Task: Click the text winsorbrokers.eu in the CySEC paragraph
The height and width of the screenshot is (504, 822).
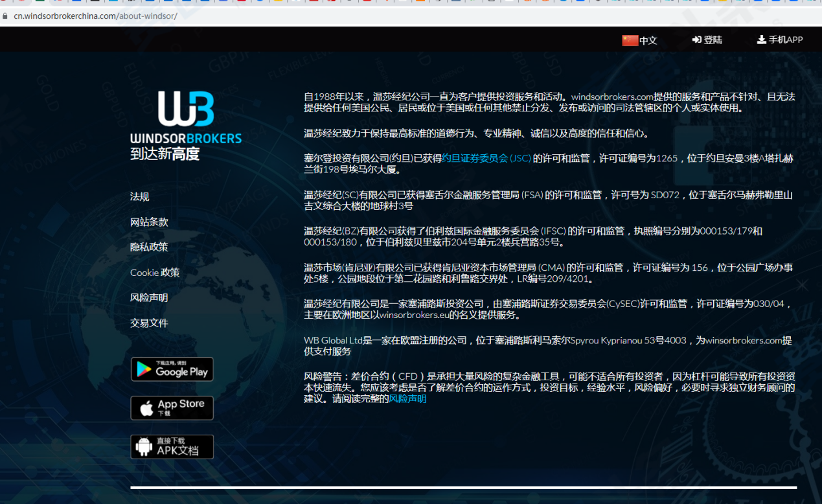Action: tap(414, 315)
